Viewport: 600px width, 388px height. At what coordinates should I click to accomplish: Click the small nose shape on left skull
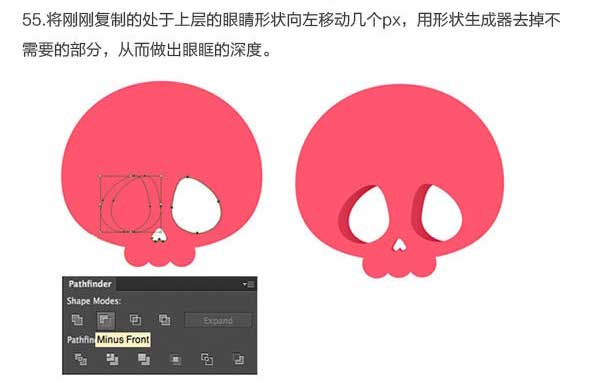tap(159, 236)
